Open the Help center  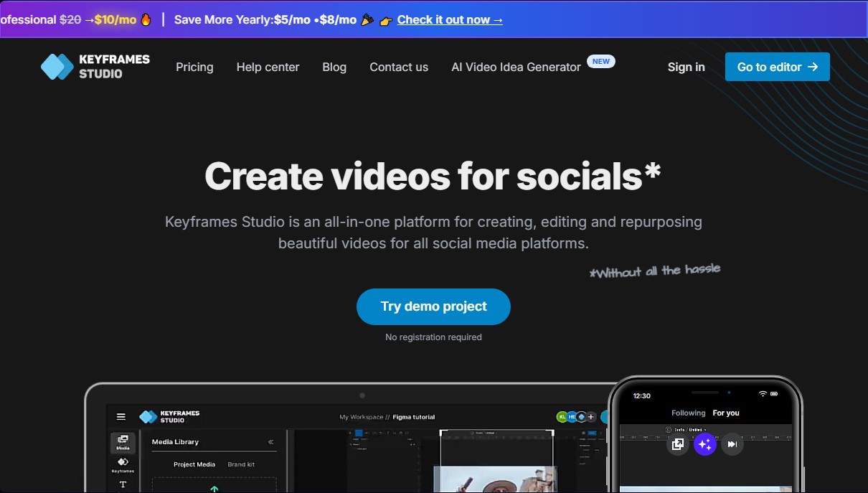(268, 67)
